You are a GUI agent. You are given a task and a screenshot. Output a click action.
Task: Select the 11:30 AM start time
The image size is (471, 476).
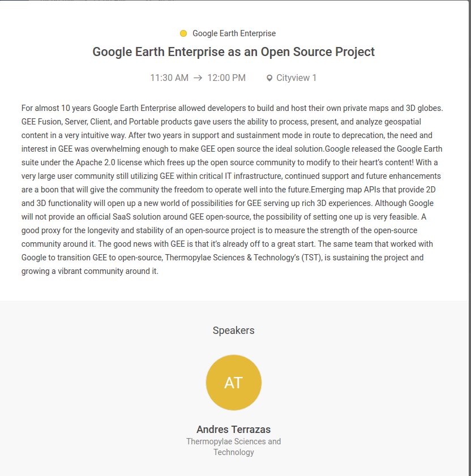pos(169,78)
